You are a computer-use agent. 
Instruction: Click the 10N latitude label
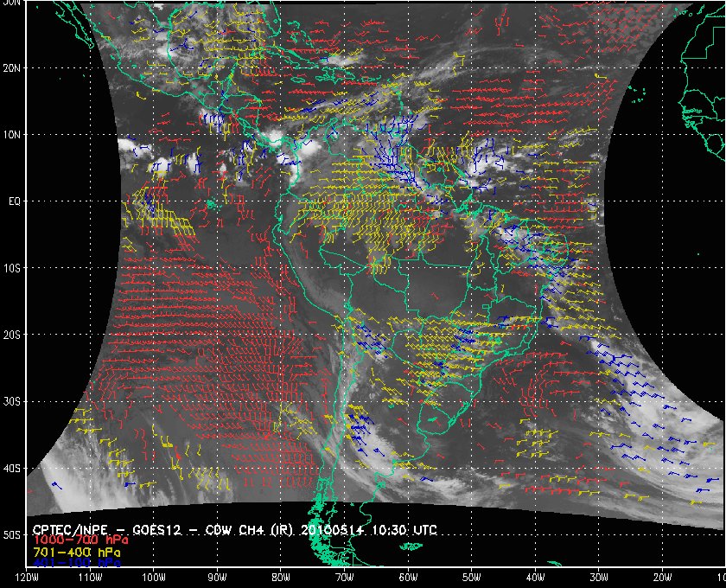coord(12,135)
